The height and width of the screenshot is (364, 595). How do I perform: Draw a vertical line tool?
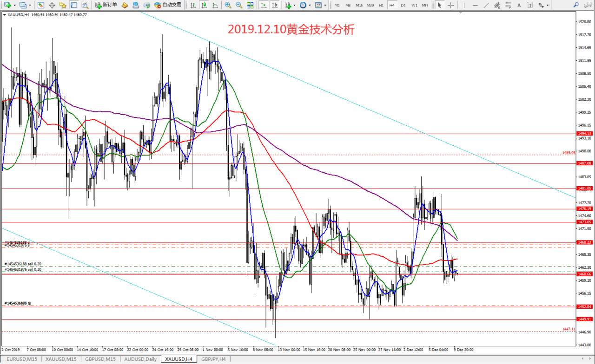tap(464, 5)
